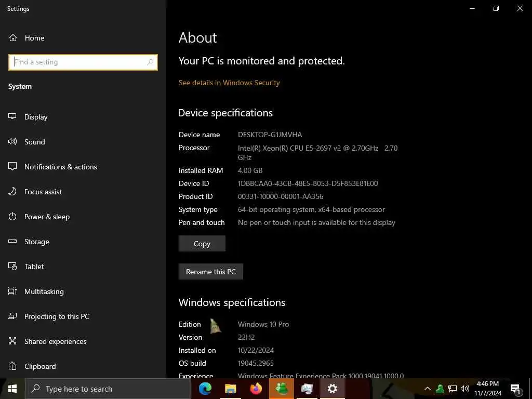Click the Type here to search box
Screen dimensions: 532x399
(108, 389)
